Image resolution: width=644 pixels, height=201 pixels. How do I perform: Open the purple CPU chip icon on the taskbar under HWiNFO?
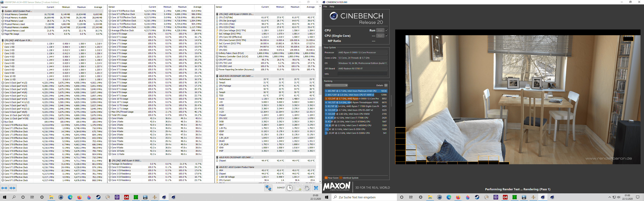tap(117, 197)
